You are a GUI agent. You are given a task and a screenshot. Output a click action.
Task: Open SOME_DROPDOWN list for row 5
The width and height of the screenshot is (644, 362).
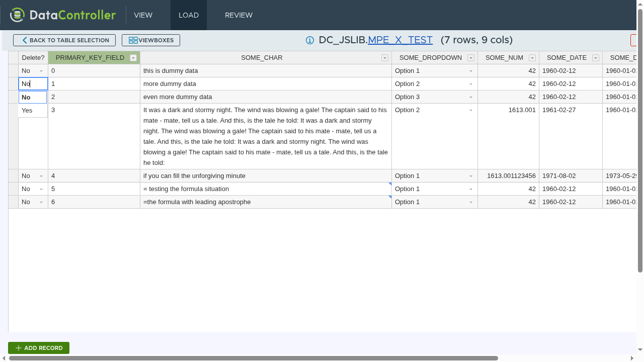[471, 189]
